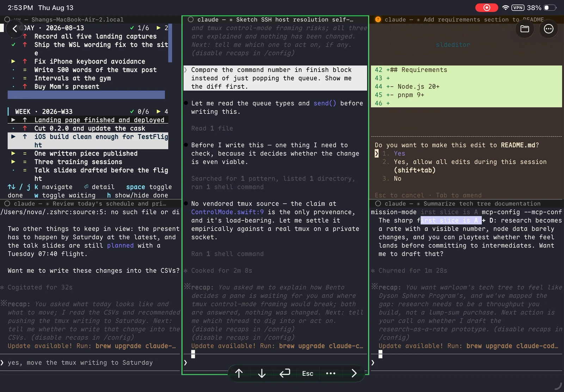Viewport: 564px width, 392px height.
Task: Select Write 500 words of the tmux post
Action: click(95, 70)
